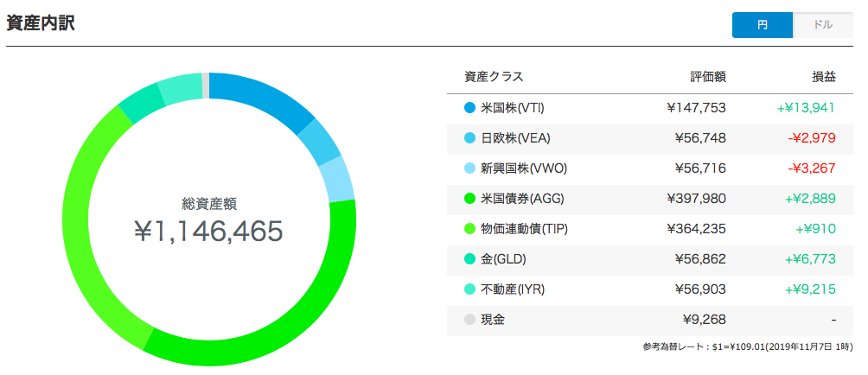Screen dimensions: 868x375
Task: Select the 新興国株(VWO) row label
Action: [x=524, y=168]
